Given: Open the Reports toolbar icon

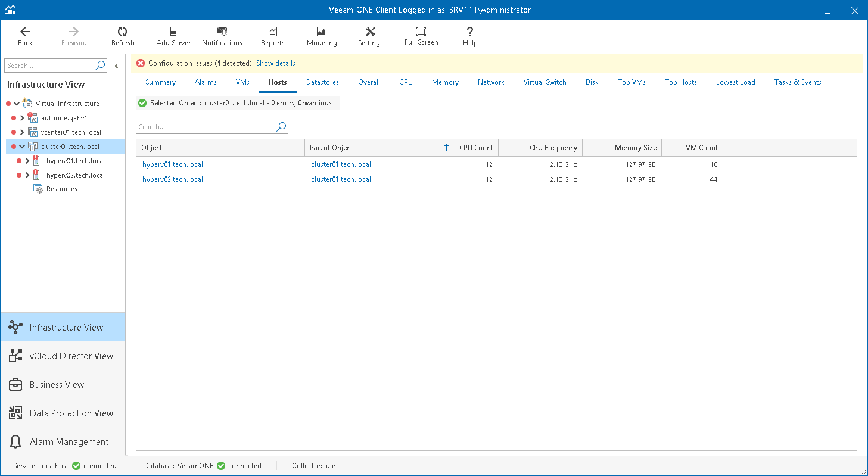Looking at the screenshot, I should click(272, 36).
